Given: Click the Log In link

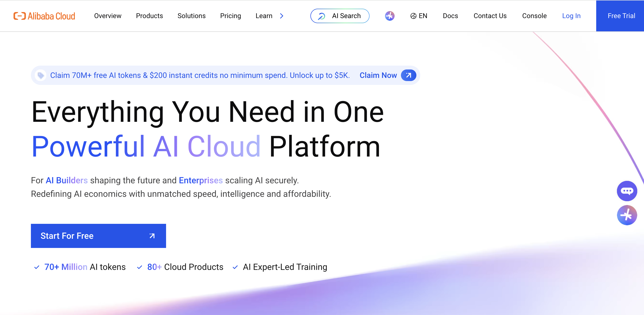Looking at the screenshot, I should point(571,16).
